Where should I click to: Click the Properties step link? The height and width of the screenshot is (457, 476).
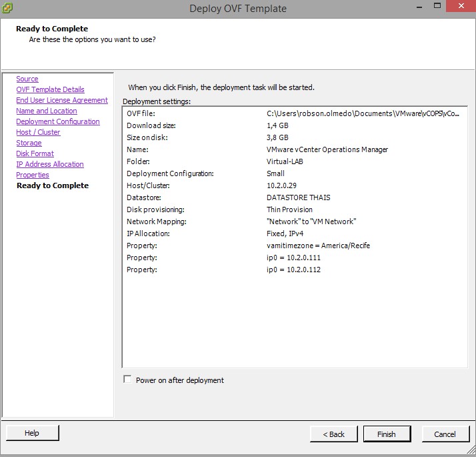33,175
